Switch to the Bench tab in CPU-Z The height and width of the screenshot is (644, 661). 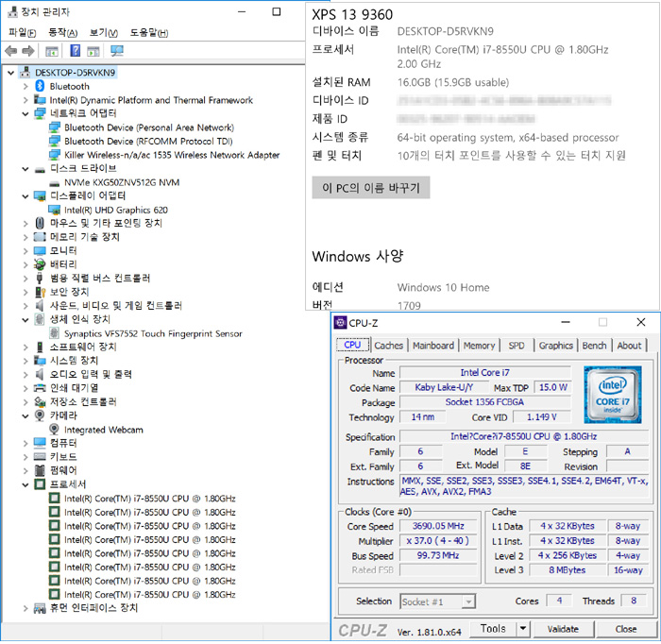pos(594,346)
